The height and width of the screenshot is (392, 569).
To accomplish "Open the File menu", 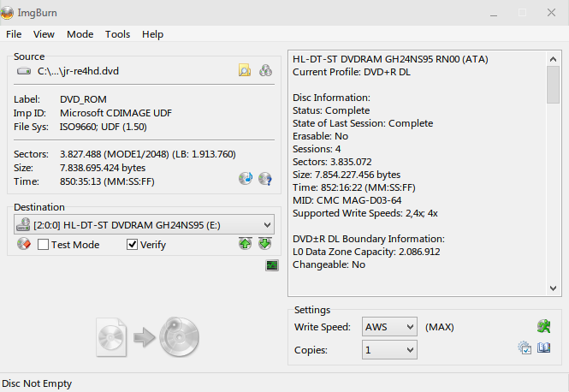I will (14, 34).
